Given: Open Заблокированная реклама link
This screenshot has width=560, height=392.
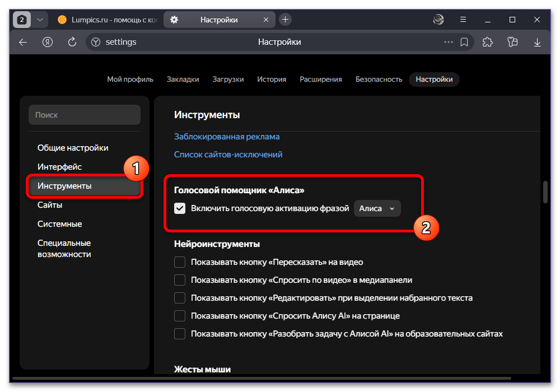Looking at the screenshot, I should (x=227, y=137).
